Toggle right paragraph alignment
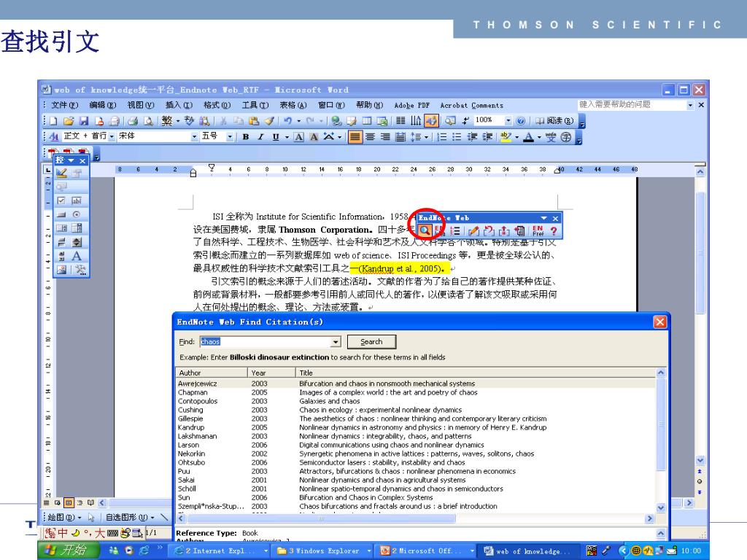 [385, 137]
